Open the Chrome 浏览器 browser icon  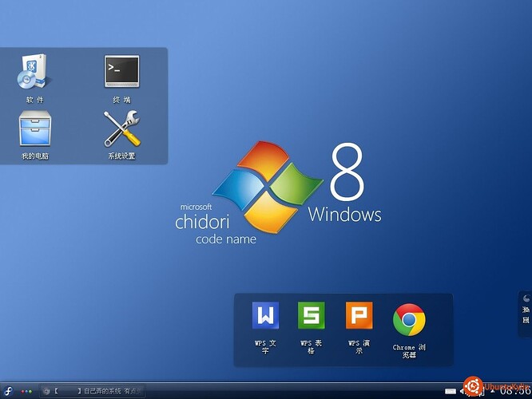[409, 320]
